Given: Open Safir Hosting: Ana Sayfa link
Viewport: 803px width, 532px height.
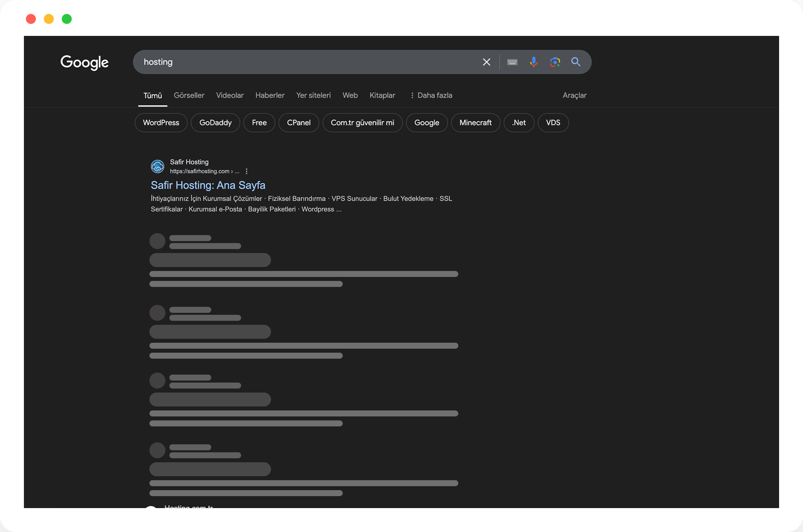Looking at the screenshot, I should tap(208, 185).
